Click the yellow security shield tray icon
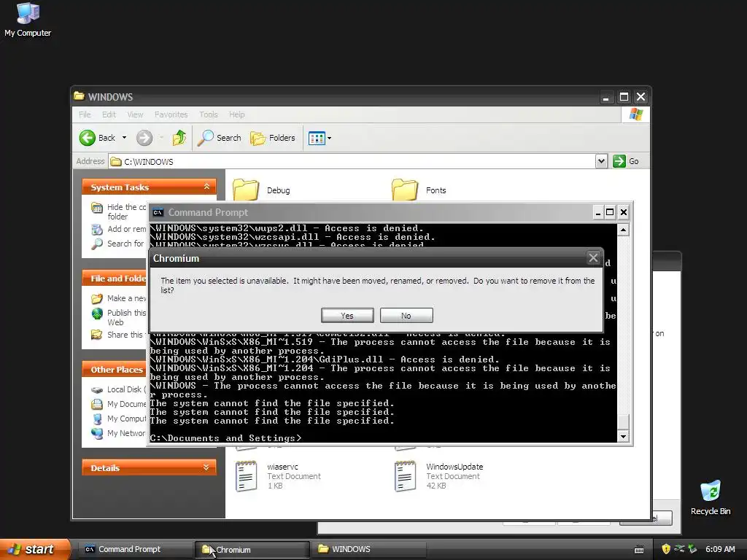 pyautogui.click(x=666, y=549)
